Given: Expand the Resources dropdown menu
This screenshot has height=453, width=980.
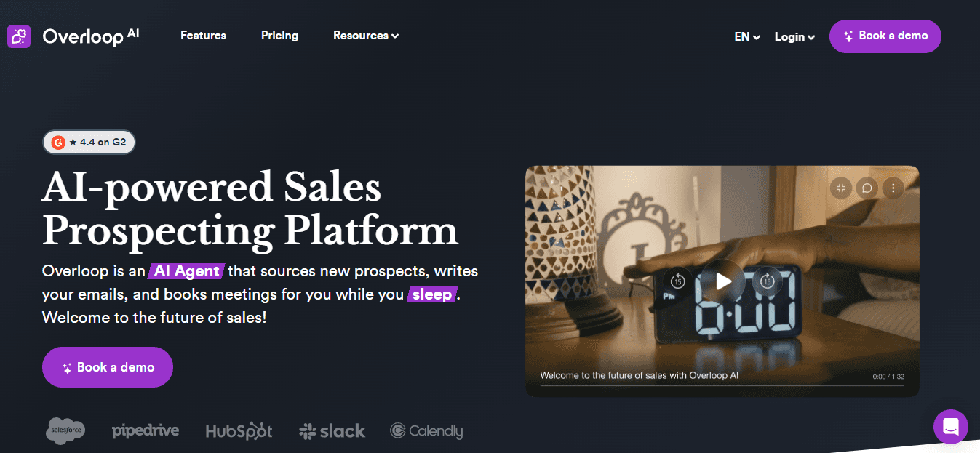Looking at the screenshot, I should coord(366,36).
